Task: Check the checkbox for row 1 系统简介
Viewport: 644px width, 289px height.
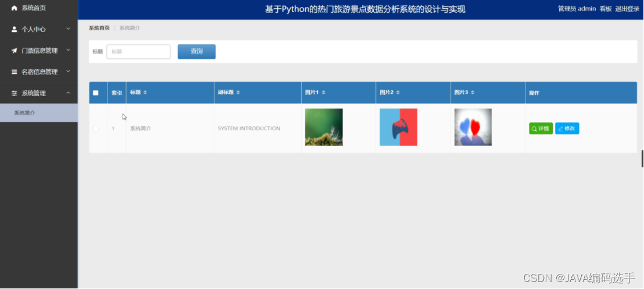Action: (x=96, y=129)
